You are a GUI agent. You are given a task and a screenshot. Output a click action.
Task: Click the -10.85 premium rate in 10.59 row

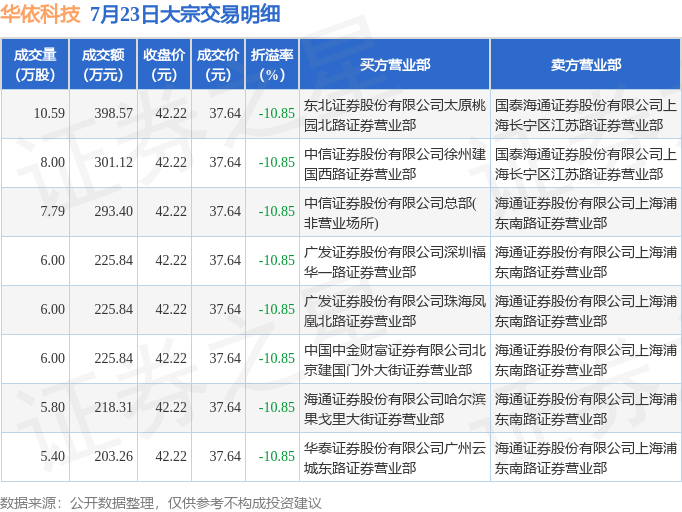coord(277,114)
